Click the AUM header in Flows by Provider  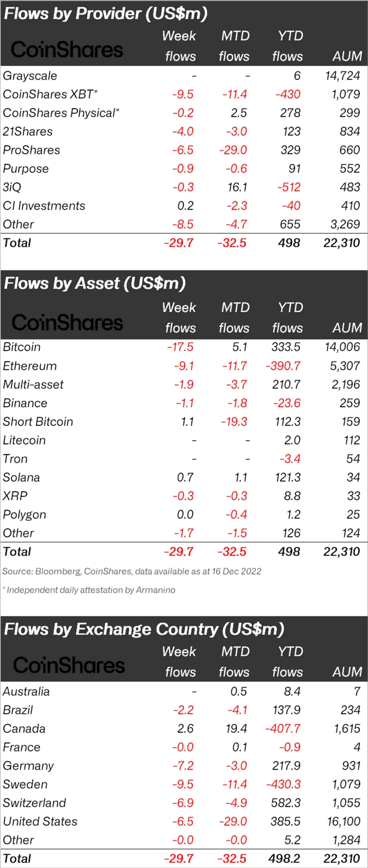[347, 56]
